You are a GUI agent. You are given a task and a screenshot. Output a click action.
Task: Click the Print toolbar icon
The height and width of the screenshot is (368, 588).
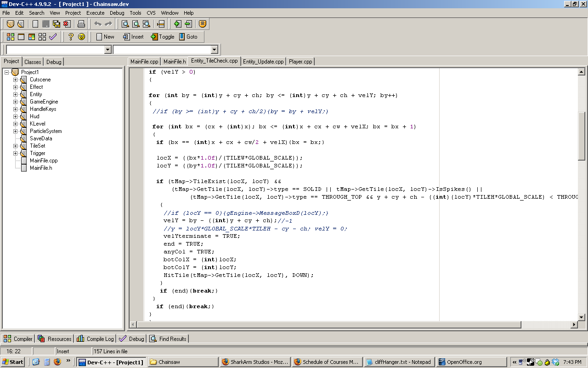[81, 24]
